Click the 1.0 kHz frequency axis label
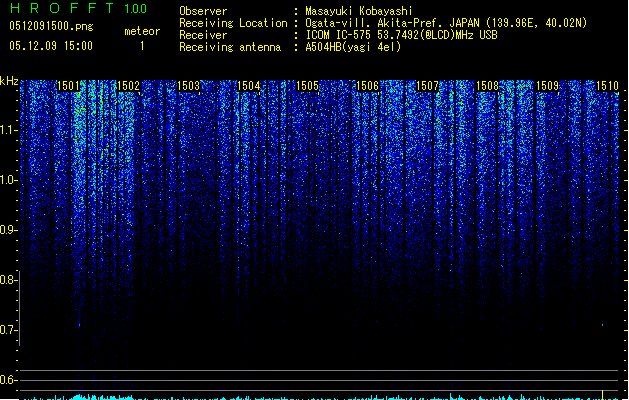 click(8, 180)
